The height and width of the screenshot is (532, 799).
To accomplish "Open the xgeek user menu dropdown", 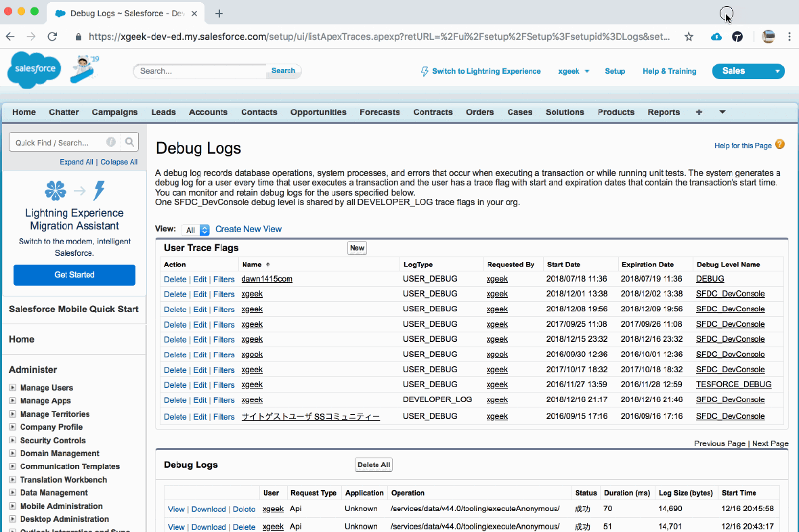I will 574,70.
